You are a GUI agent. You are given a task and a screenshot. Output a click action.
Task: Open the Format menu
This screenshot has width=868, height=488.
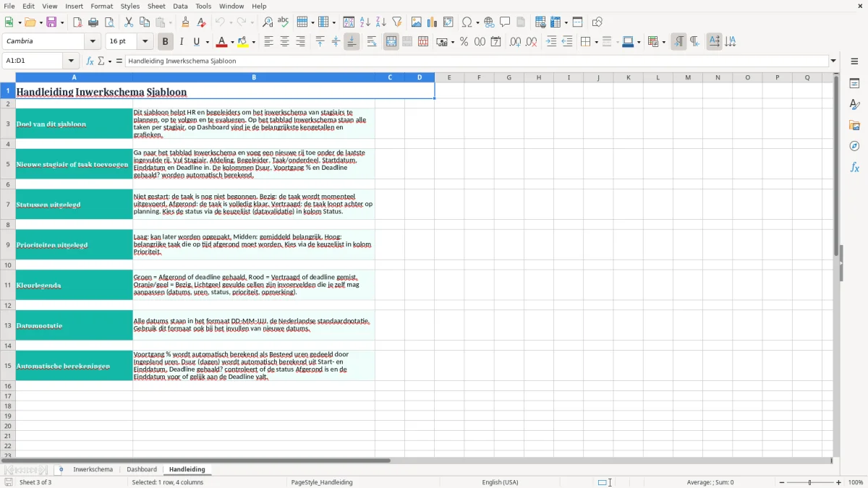click(101, 6)
